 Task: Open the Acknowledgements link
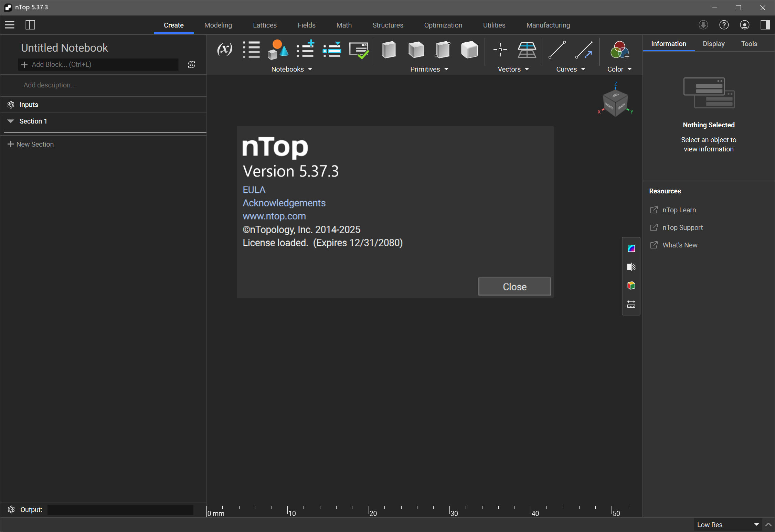pos(284,203)
